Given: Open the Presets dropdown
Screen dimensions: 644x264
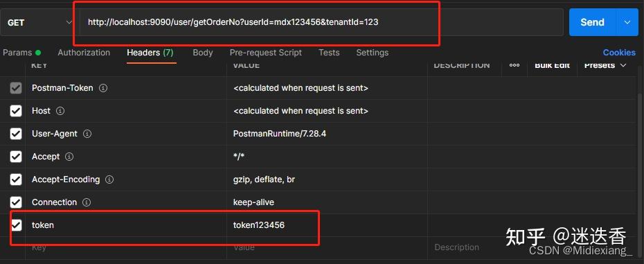Looking at the screenshot, I should click(x=605, y=65).
